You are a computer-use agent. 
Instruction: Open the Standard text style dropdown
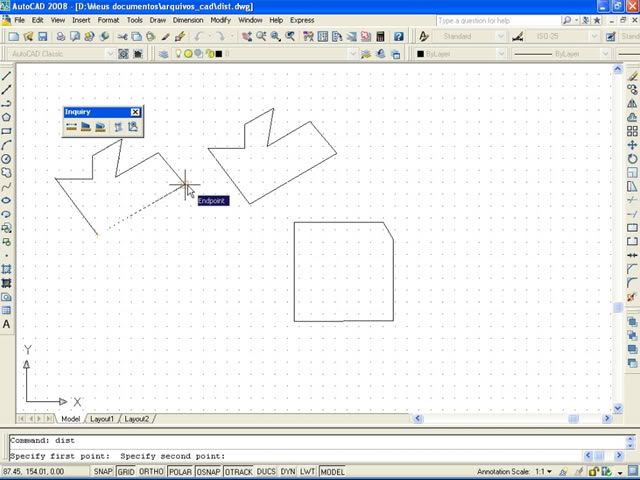click(501, 37)
